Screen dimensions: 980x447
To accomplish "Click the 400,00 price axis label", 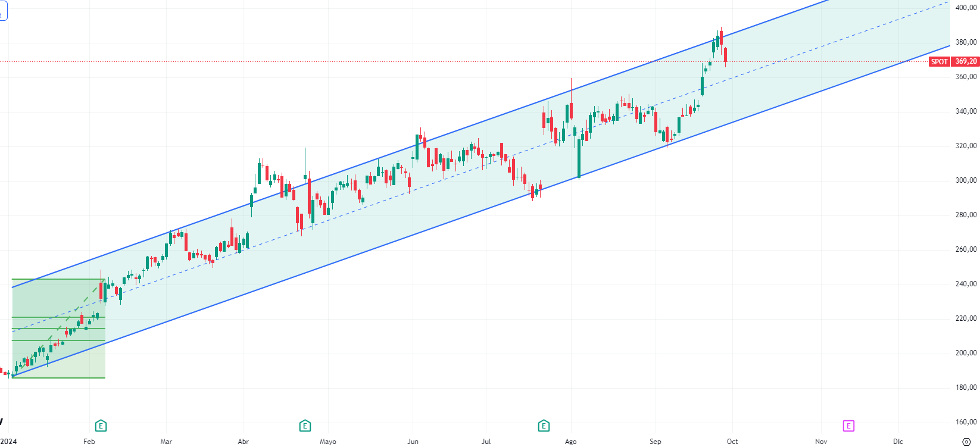I will pyautogui.click(x=966, y=8).
